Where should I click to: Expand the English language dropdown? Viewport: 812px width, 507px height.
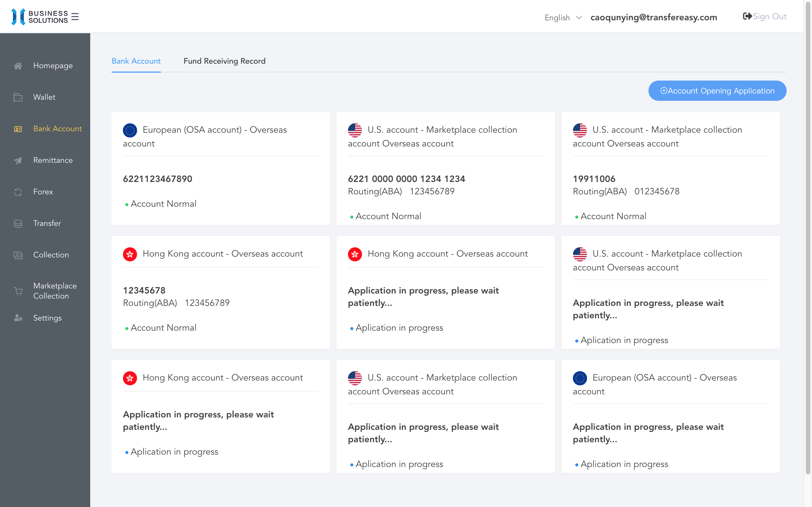[x=557, y=17]
